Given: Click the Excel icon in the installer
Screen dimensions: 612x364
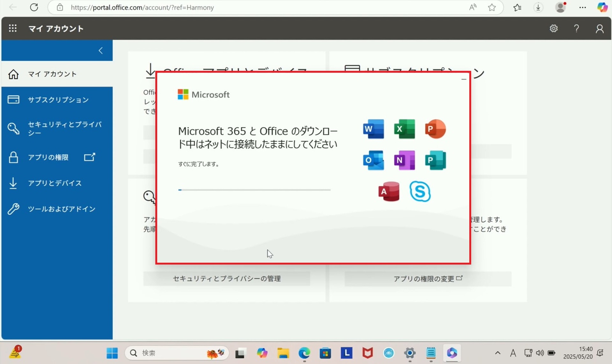Looking at the screenshot, I should click(404, 129).
